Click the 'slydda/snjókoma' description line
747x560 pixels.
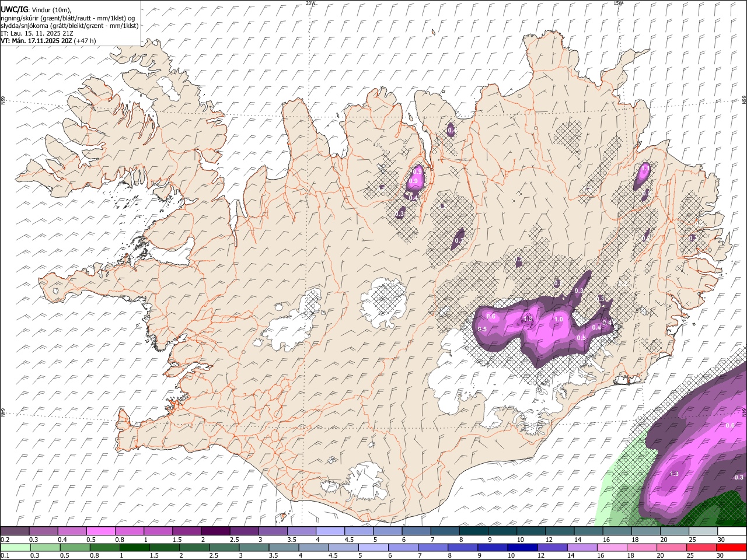(69, 26)
